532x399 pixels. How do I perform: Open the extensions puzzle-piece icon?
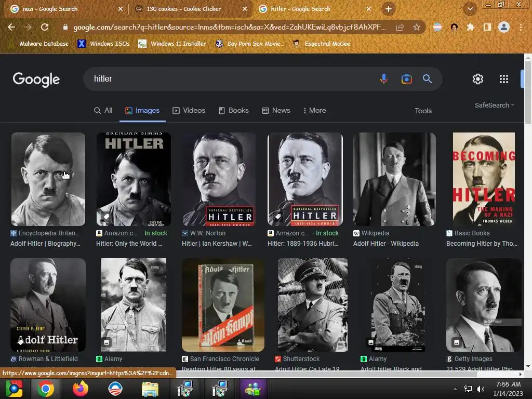click(x=470, y=27)
